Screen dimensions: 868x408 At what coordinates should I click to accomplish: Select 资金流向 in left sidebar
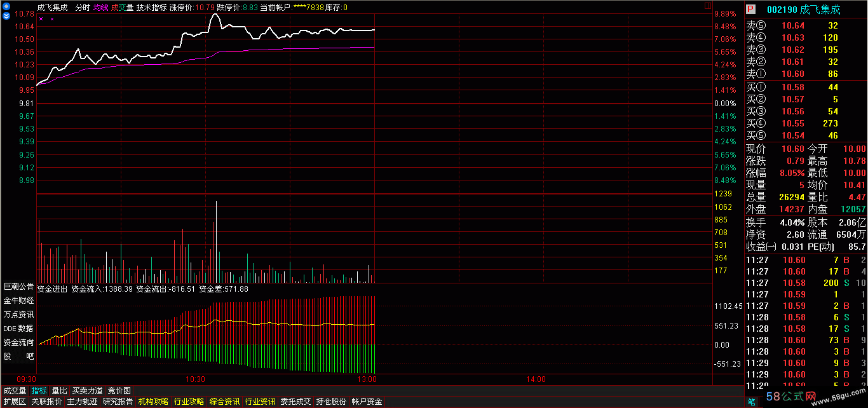(18, 343)
